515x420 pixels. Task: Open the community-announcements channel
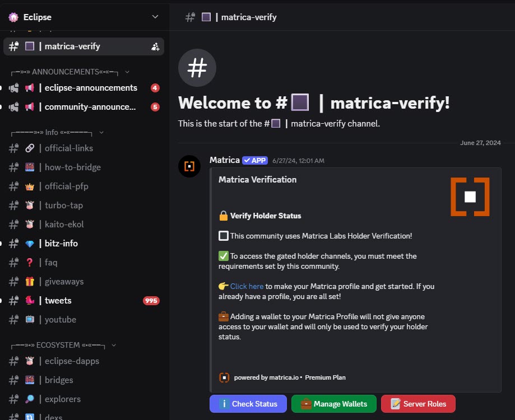[x=83, y=107]
